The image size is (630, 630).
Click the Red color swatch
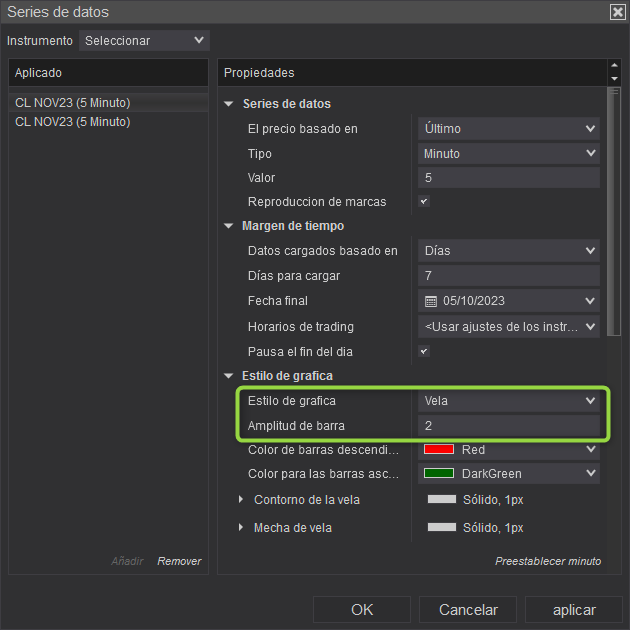440,450
